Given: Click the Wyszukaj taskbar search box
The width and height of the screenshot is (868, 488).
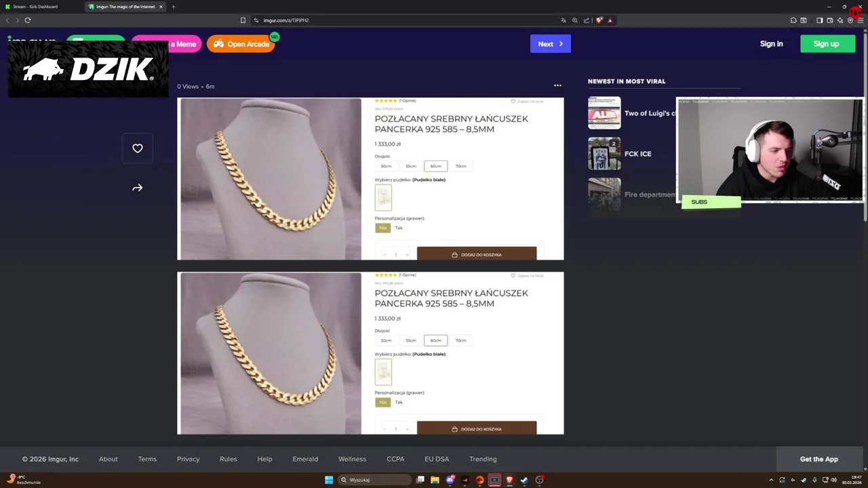Looking at the screenshot, I should click(374, 480).
